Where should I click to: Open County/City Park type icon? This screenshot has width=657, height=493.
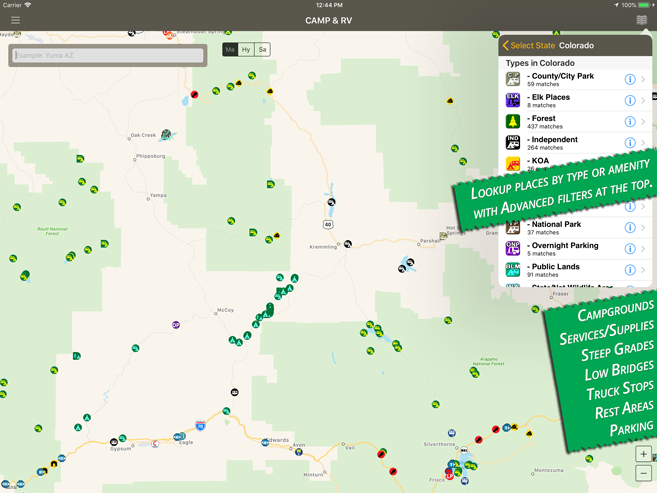[x=513, y=79]
